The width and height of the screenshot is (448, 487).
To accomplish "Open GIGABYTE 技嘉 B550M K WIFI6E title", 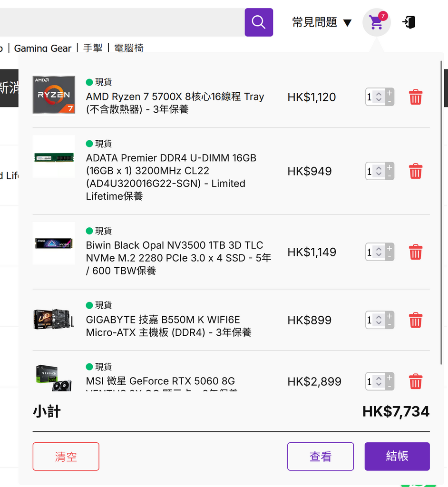I will [169, 326].
